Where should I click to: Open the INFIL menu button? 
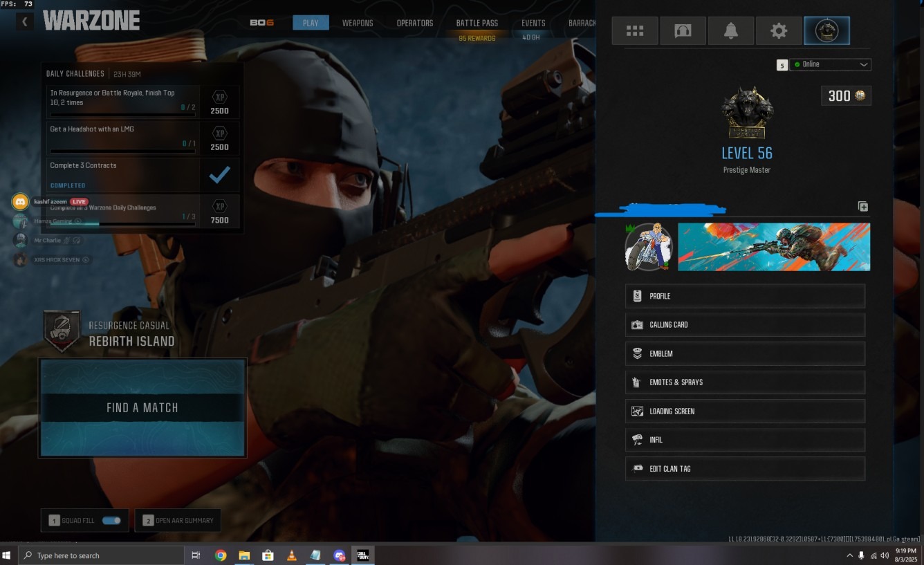click(x=745, y=440)
